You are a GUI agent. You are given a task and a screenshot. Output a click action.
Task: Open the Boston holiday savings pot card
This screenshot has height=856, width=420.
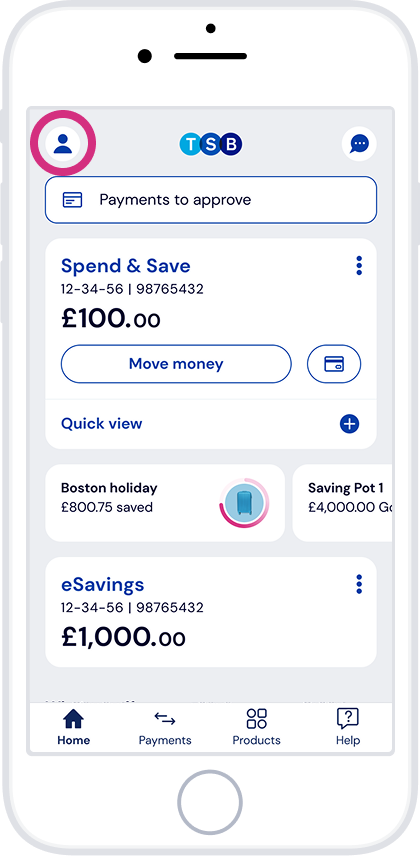(x=165, y=503)
